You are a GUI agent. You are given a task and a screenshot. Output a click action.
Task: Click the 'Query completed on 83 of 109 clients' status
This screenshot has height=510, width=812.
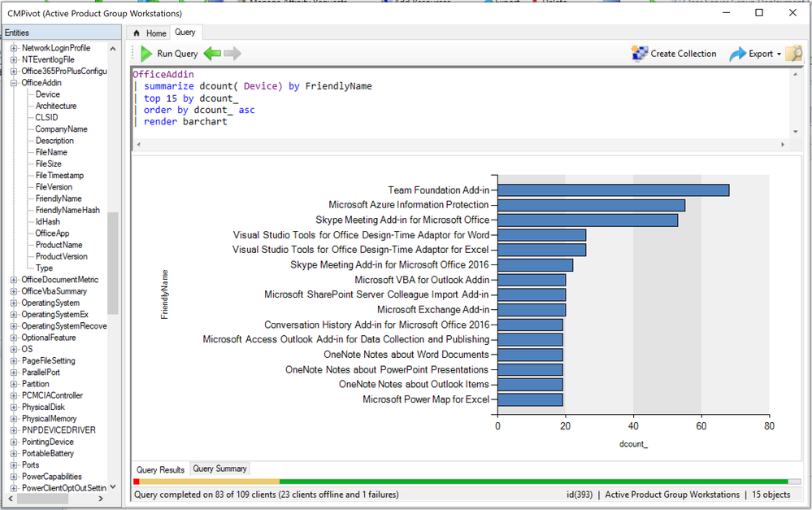coord(266,495)
